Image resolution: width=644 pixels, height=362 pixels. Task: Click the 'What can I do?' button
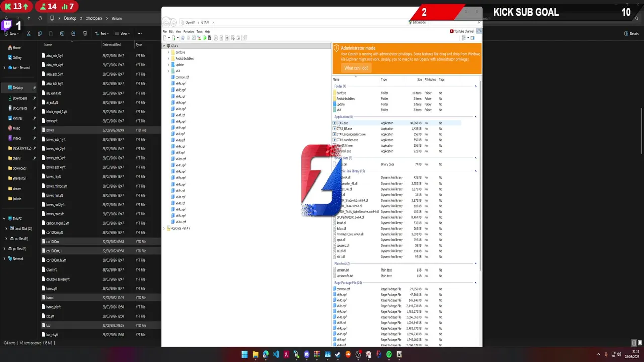click(356, 68)
